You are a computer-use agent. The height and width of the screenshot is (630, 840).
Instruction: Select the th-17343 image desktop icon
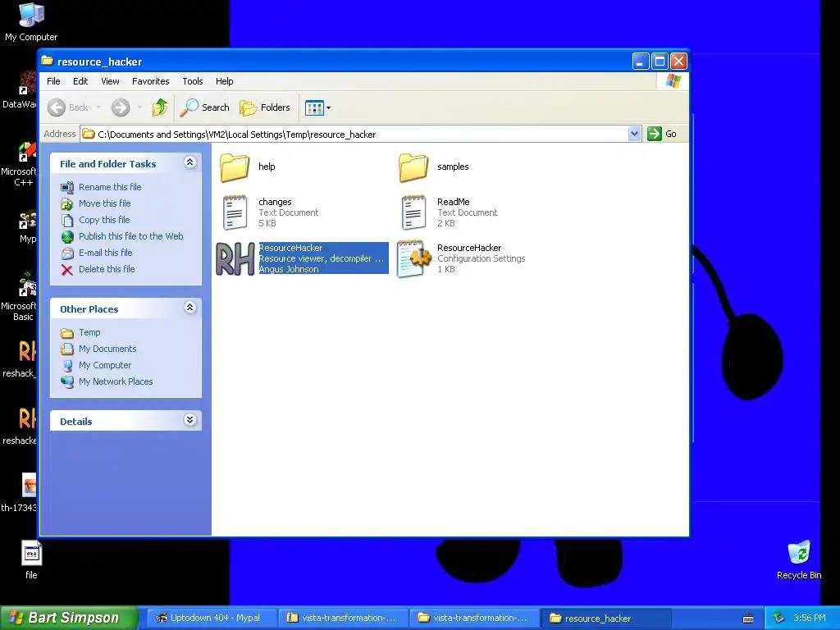(x=20, y=493)
